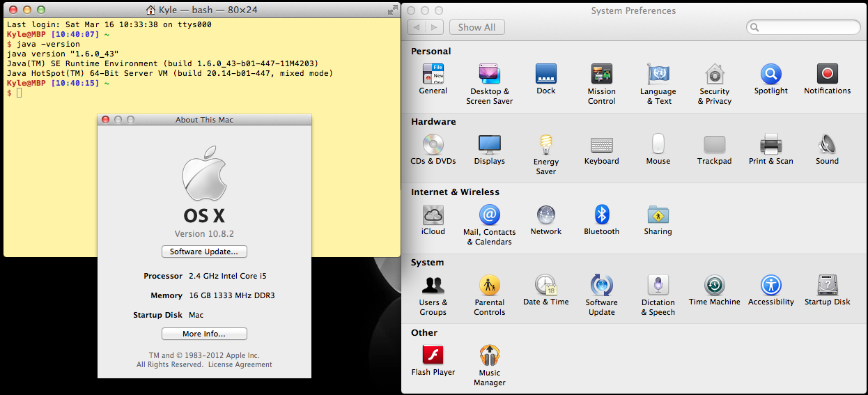868x395 pixels.
Task: Click Version 10.8.2 text in About This Mac
Action: coord(204,234)
